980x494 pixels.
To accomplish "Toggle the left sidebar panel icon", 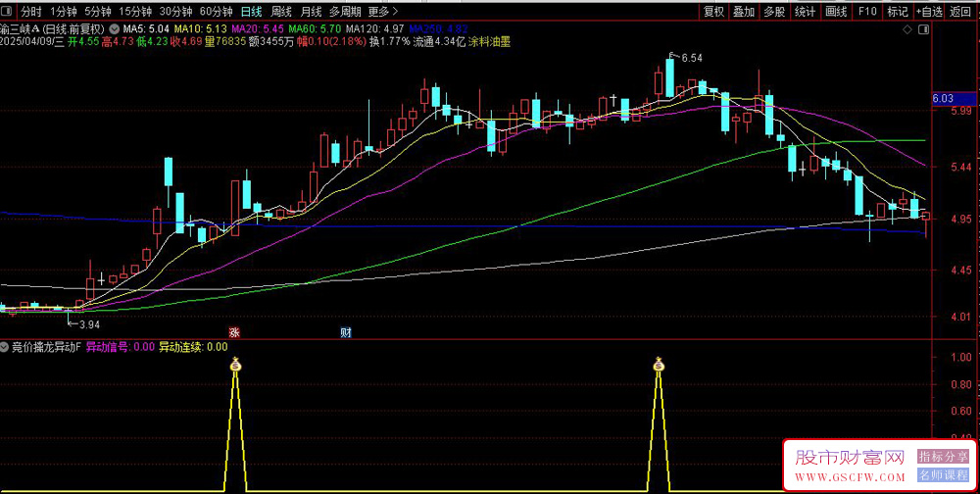I will tap(8, 11).
